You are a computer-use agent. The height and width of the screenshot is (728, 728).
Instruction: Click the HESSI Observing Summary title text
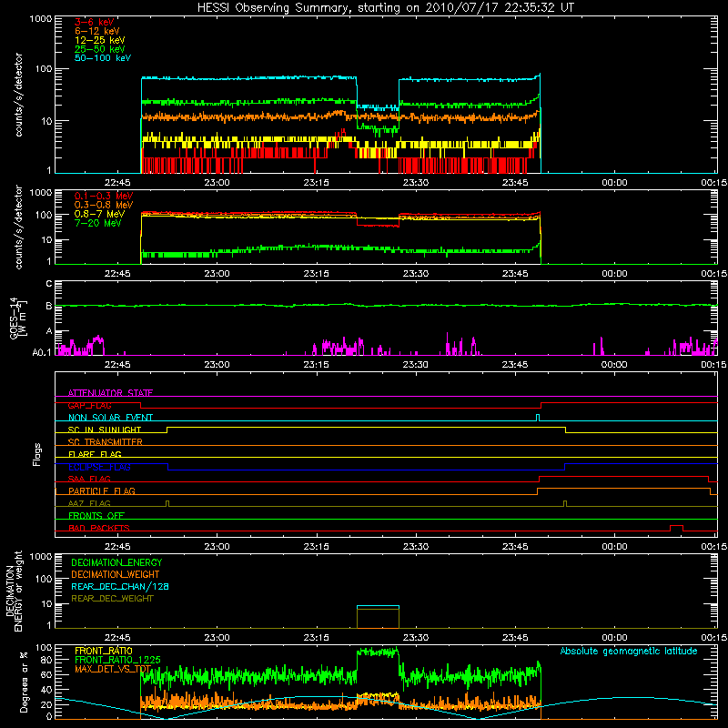pyautogui.click(x=386, y=7)
